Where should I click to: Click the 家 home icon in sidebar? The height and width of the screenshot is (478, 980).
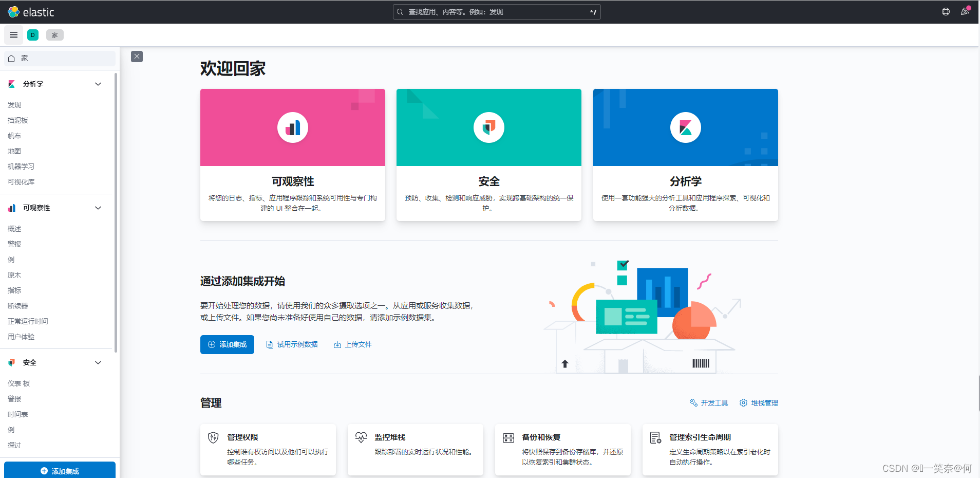pyautogui.click(x=11, y=58)
